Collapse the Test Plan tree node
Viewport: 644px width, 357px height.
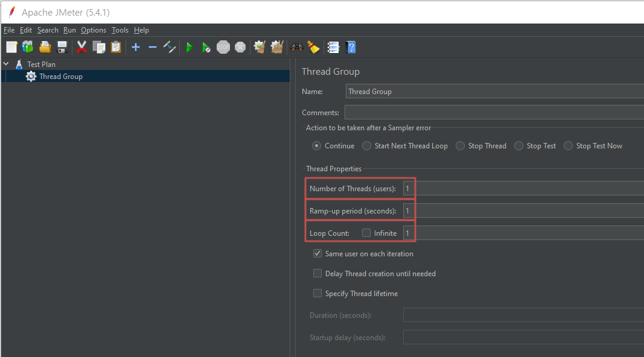click(6, 64)
